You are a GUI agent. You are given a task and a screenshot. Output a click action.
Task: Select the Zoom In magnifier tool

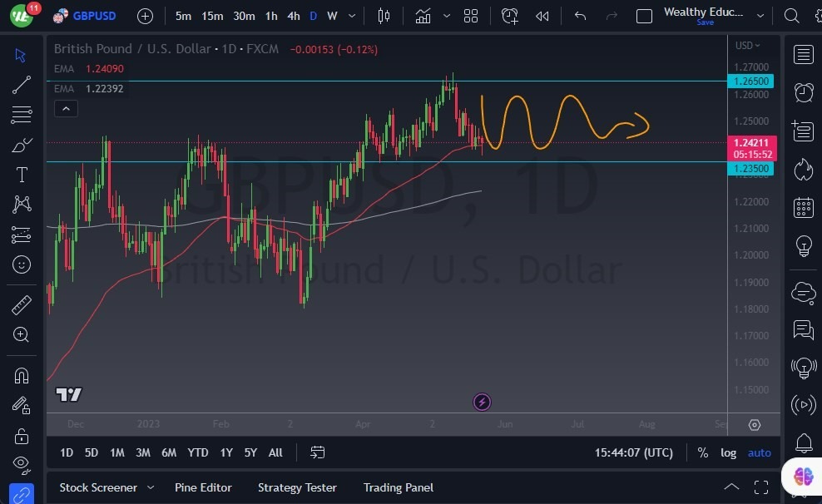[21, 335]
